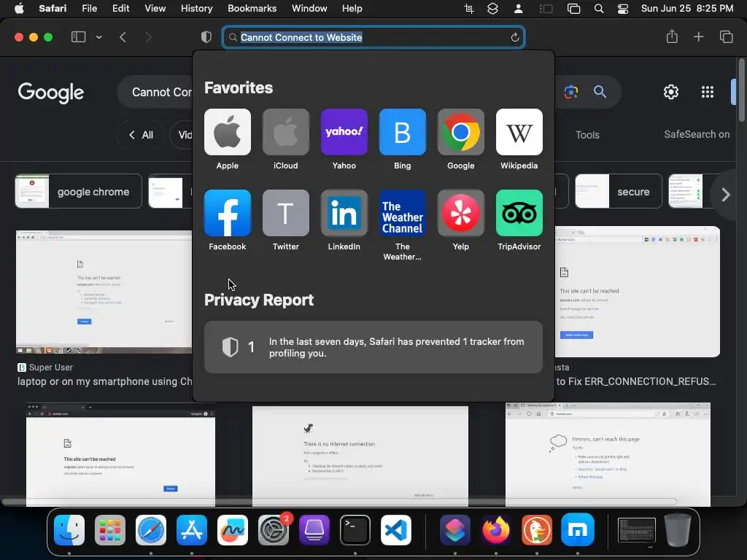Advance suggestion chips with right chevron
This screenshot has height=560, width=747.
tap(725, 194)
